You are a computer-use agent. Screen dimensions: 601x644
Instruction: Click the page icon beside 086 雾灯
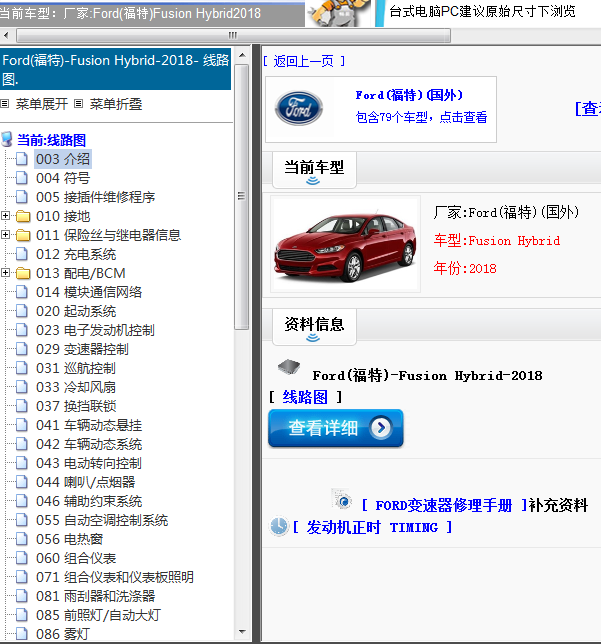22,634
